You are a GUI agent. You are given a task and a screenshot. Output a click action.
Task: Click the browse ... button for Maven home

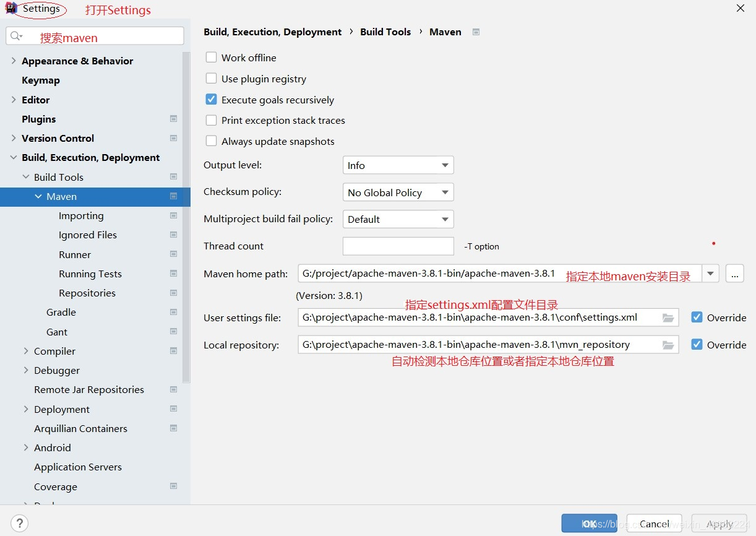[734, 274]
